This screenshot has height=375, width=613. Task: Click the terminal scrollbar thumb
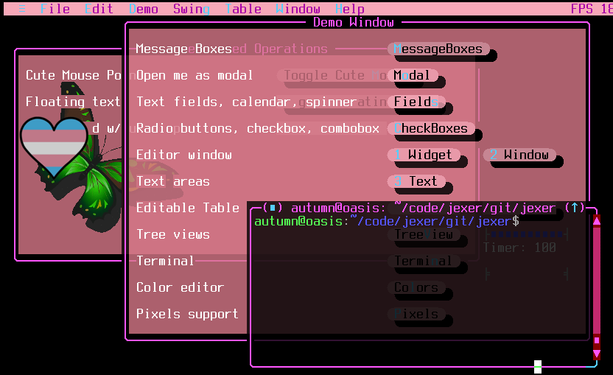click(597, 341)
